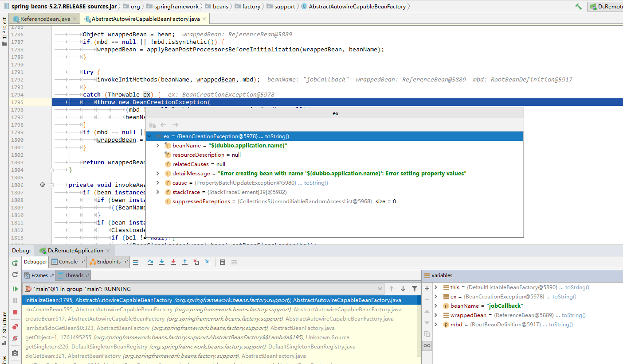Click toString() link for cause field
Viewport: 623px width, 364px height.
tap(316, 183)
